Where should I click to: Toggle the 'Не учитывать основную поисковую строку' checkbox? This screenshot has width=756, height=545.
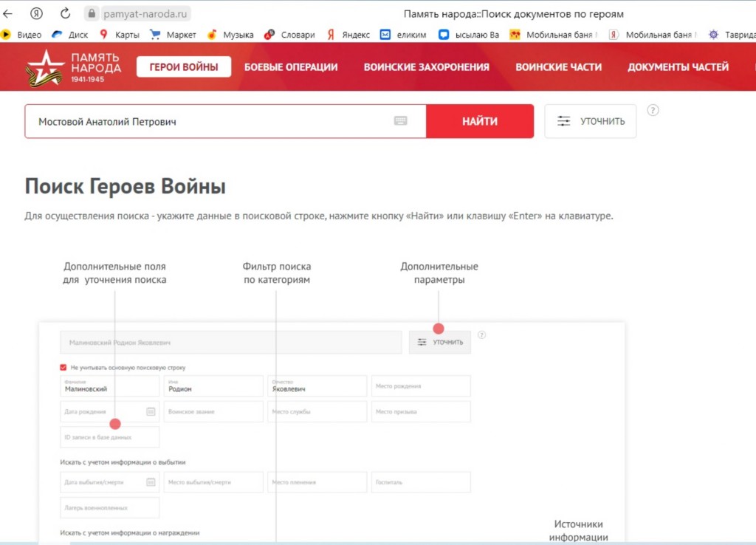coord(63,367)
